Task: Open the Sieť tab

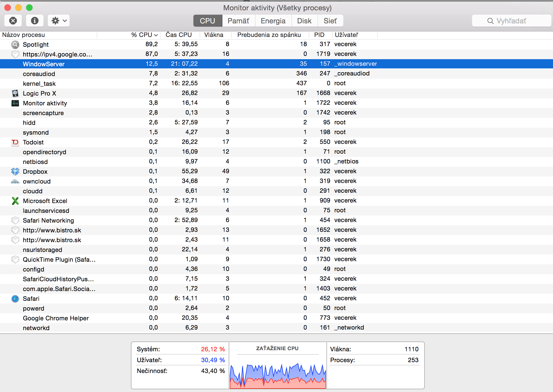Action: point(330,21)
